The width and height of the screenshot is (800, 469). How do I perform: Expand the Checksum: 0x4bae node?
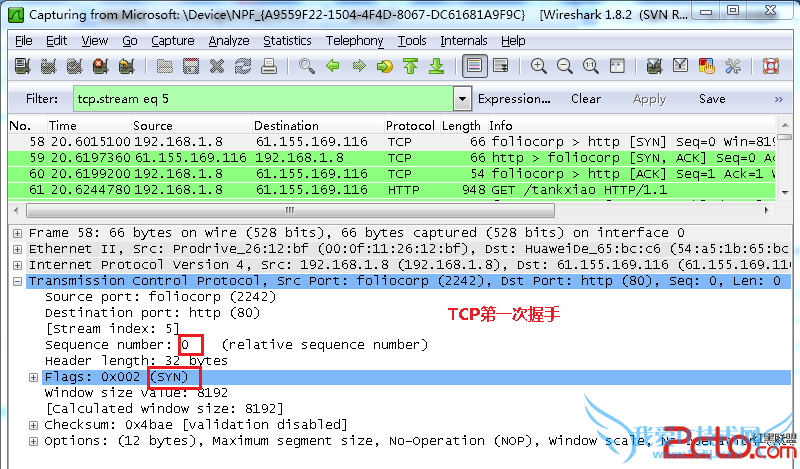click(34, 425)
